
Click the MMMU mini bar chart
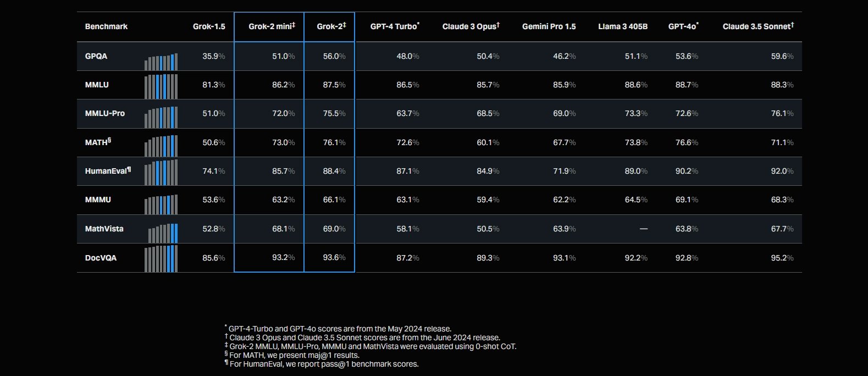tap(161, 204)
